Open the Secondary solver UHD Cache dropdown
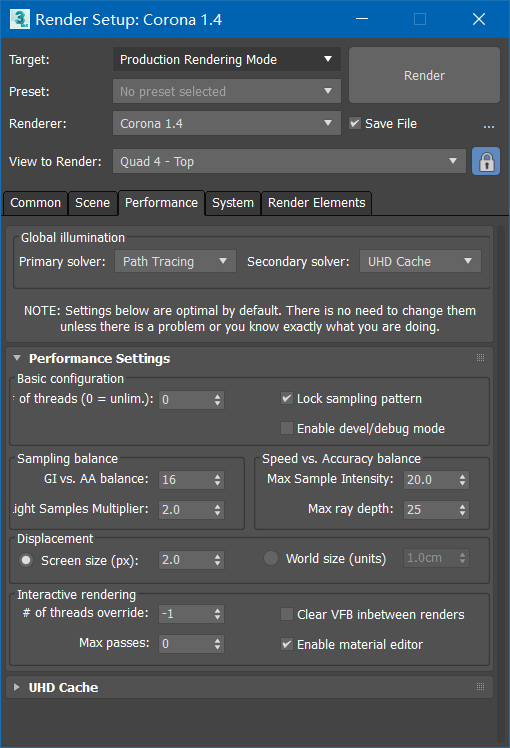The height and width of the screenshot is (748, 510). click(420, 261)
